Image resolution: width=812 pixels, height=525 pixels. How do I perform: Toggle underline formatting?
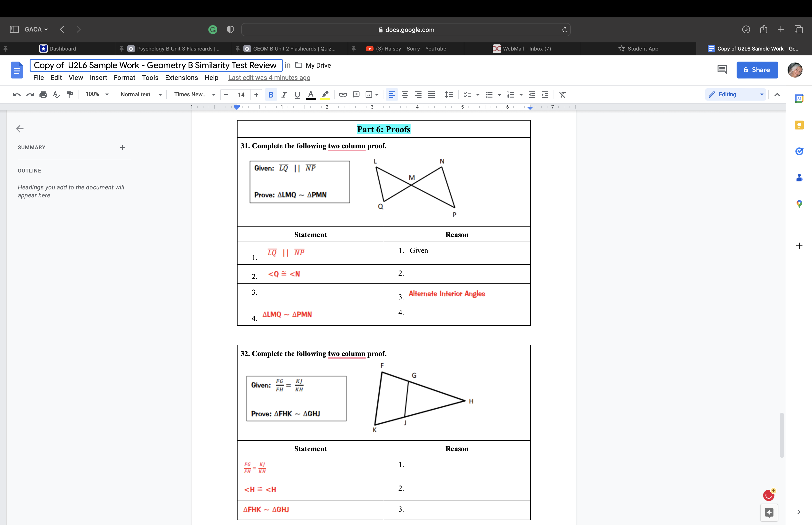tap(297, 94)
